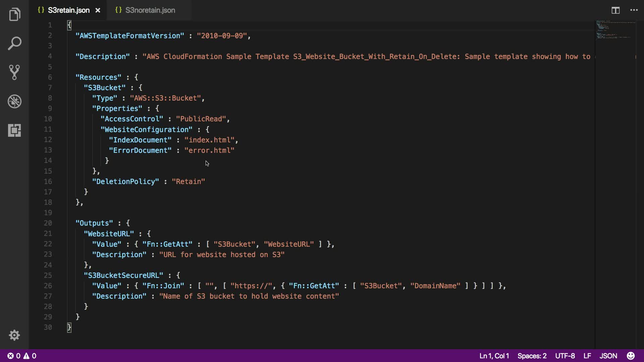The width and height of the screenshot is (644, 362).
Task: Open the Search panel
Action: click(x=14, y=43)
